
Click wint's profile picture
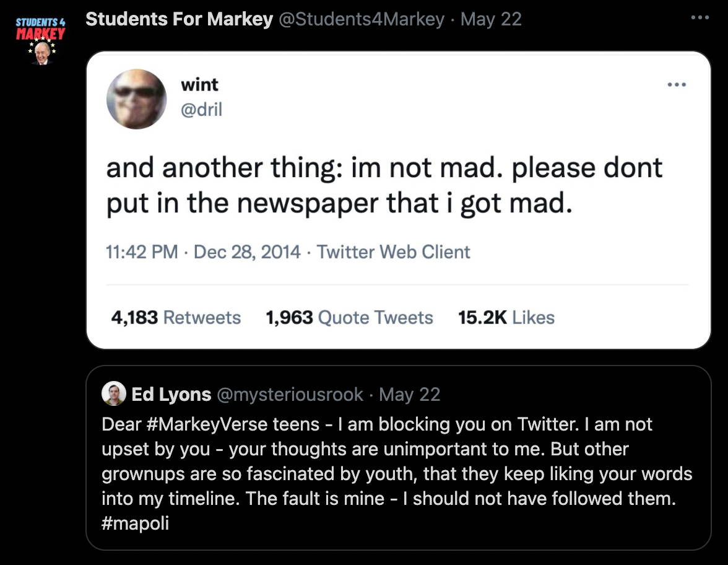click(x=137, y=99)
